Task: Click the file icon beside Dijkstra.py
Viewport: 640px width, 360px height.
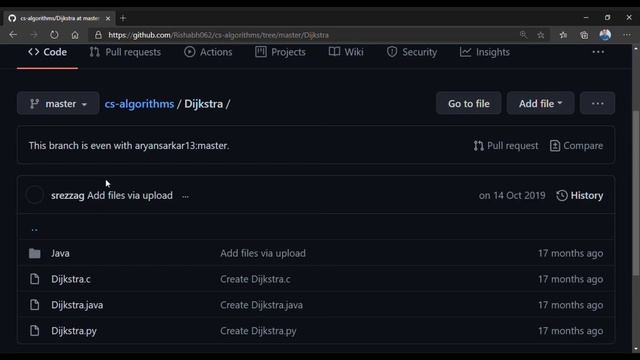Action: click(35, 331)
